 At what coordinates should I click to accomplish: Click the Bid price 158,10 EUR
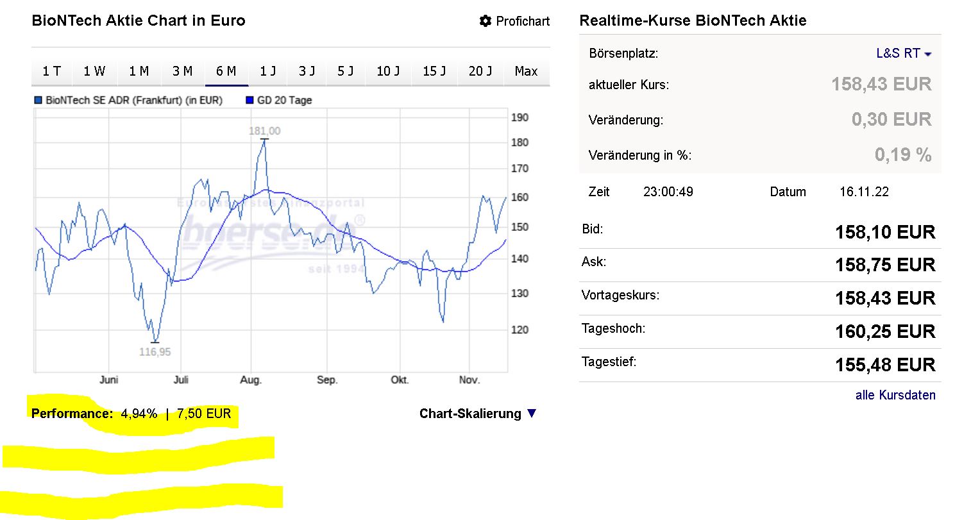[x=885, y=232]
